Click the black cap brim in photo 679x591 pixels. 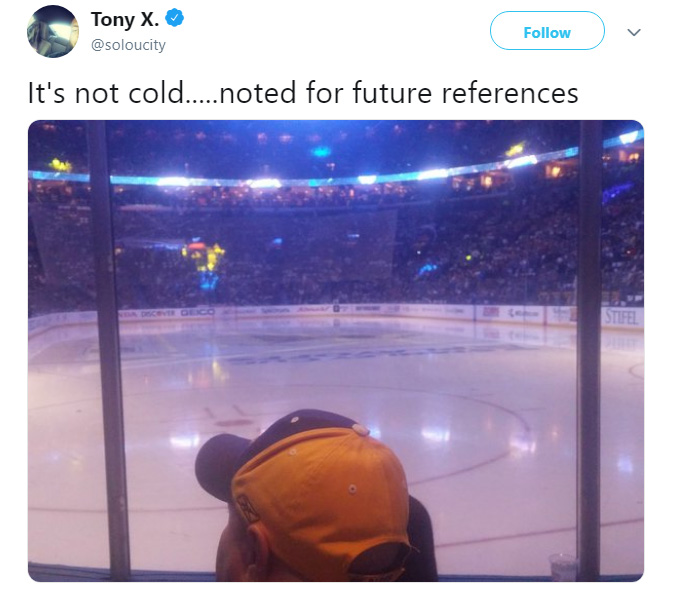pyautogui.click(x=220, y=465)
